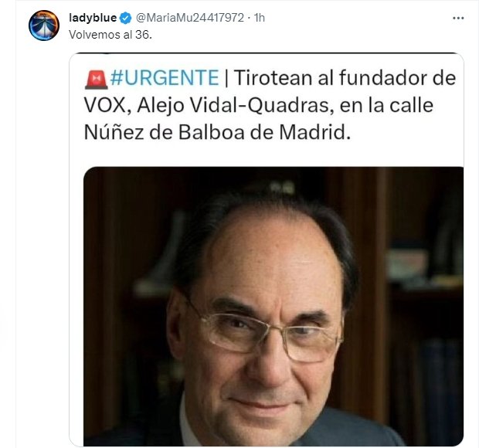Screen dimensions: 479x448
Task: Click the word "VOX" in the quoted tweet
Action: [105, 105]
